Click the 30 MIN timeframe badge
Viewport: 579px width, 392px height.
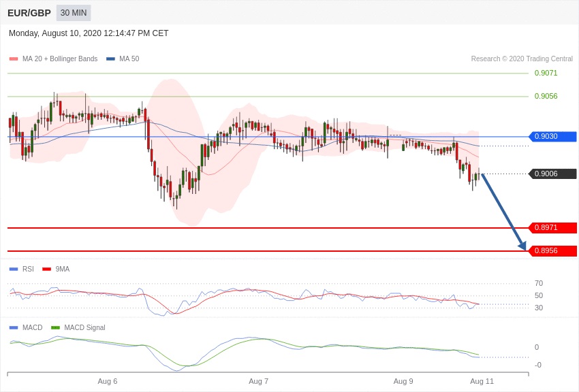pyautogui.click(x=74, y=13)
